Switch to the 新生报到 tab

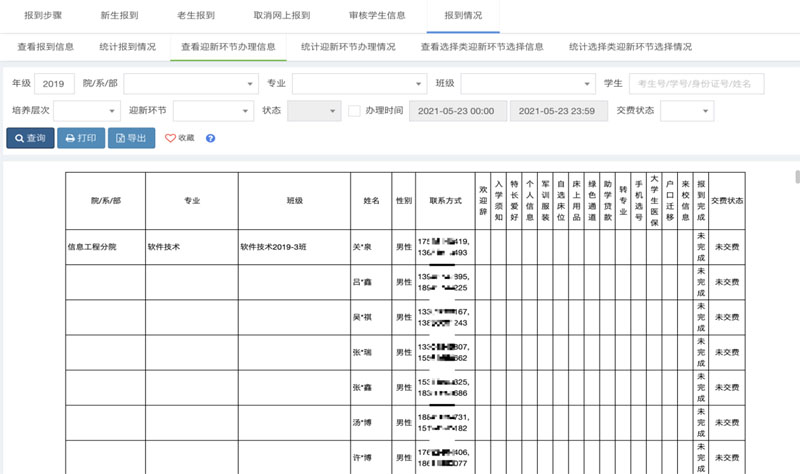pos(120,16)
